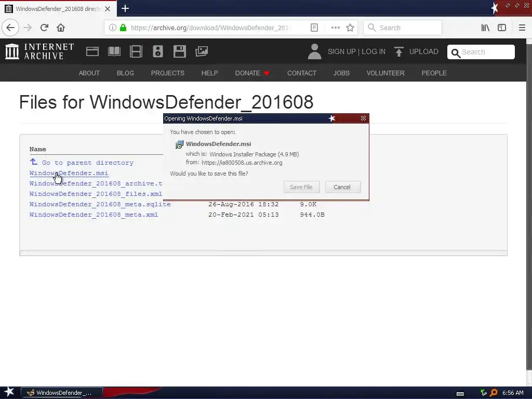Viewport: 532px width, 399px height.
Task: Open the Video film icon
Action: point(136,51)
